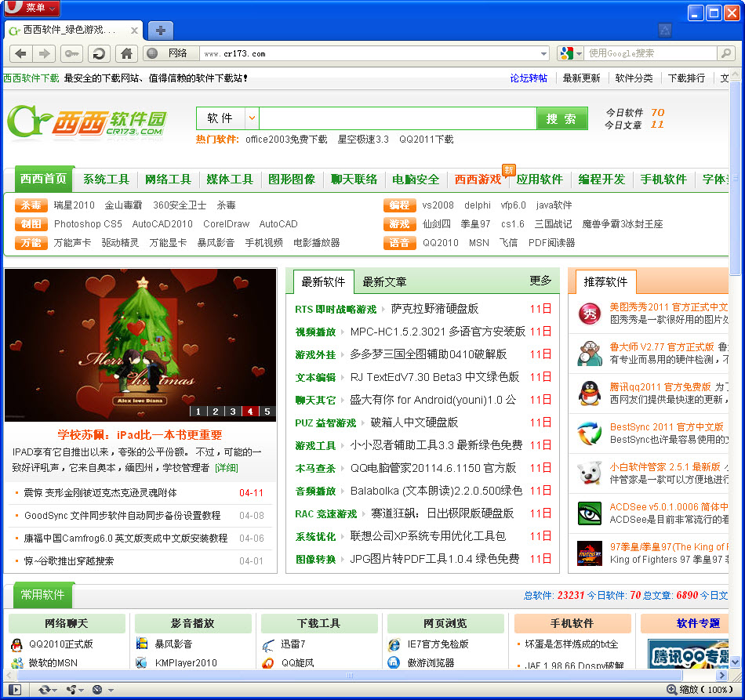Click the 暴风影音 icon

(x=142, y=644)
